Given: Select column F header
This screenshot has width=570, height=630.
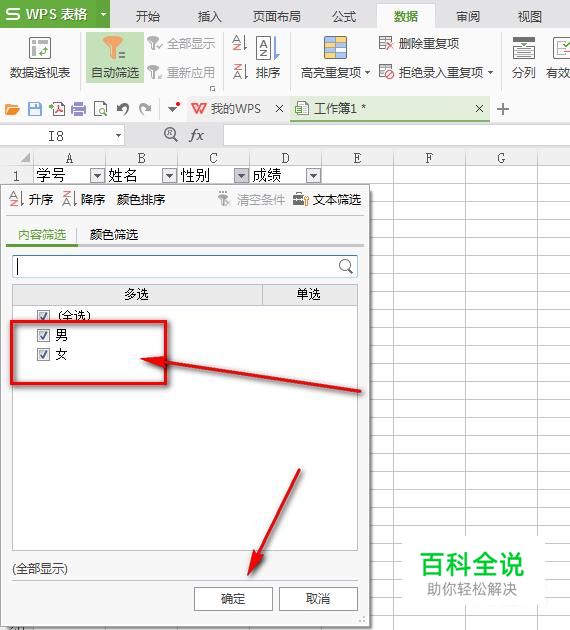Looking at the screenshot, I should (x=429, y=158).
